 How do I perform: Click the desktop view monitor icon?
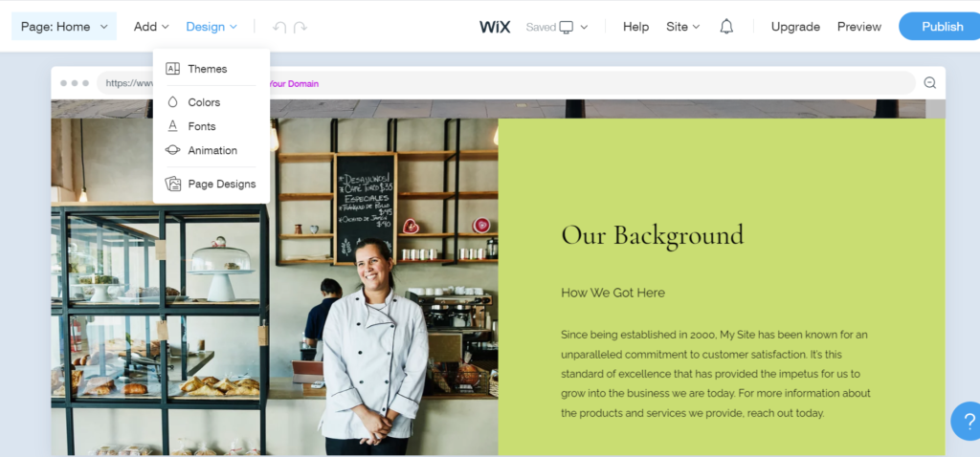tap(567, 27)
